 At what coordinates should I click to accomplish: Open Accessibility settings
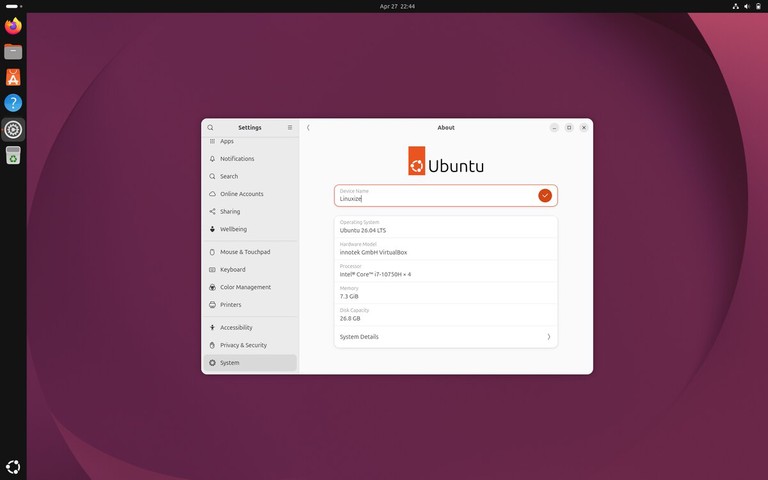[x=250, y=327]
